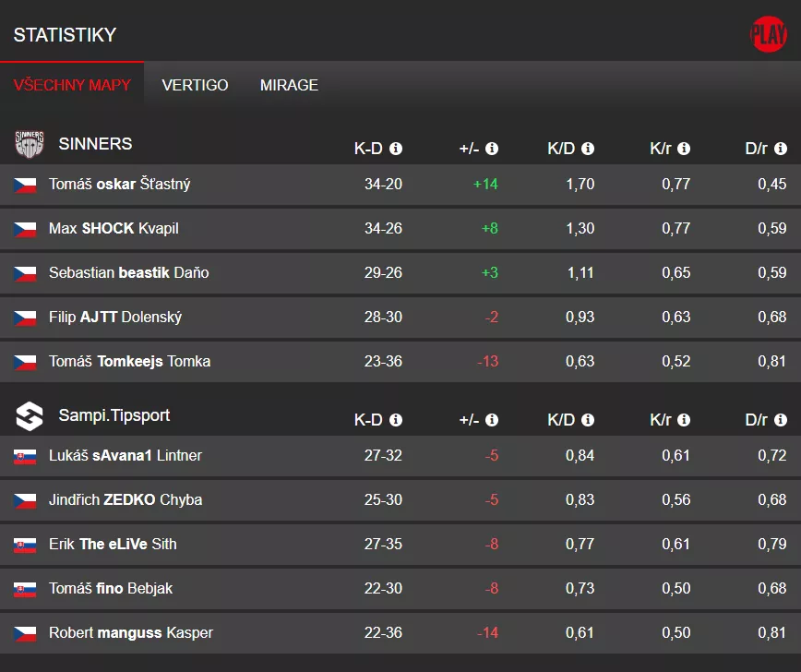Switch to the VERTIGO tab
Viewport: 801px width, 672px height.
click(195, 85)
